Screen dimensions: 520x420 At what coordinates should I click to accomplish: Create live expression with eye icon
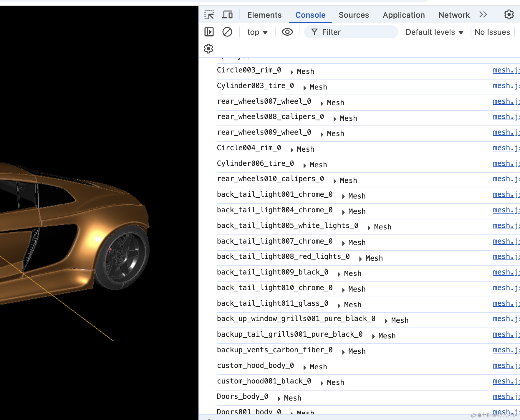(287, 32)
